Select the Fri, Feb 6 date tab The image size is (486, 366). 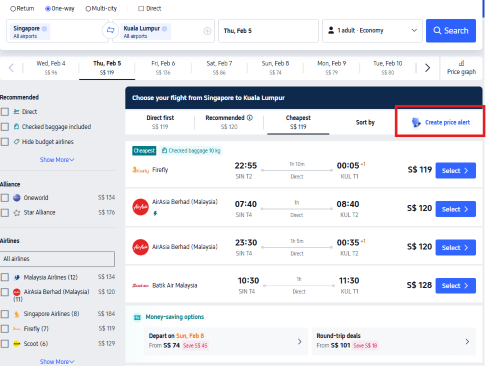(163, 68)
